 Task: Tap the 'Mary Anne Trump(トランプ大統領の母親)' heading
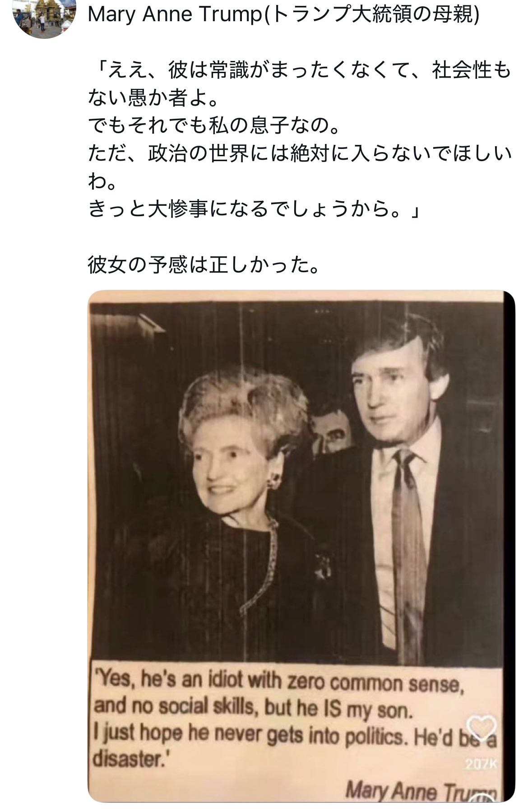(x=283, y=15)
